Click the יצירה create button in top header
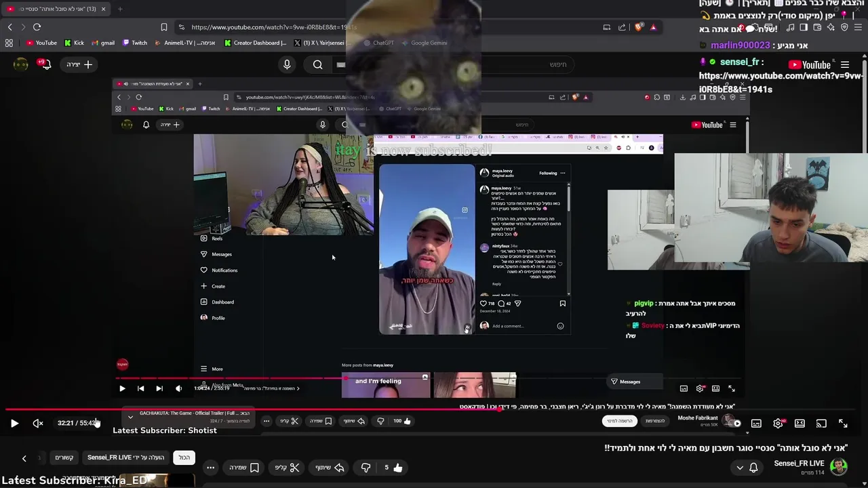Screen dimensions: 868x488 pyautogui.click(x=79, y=64)
